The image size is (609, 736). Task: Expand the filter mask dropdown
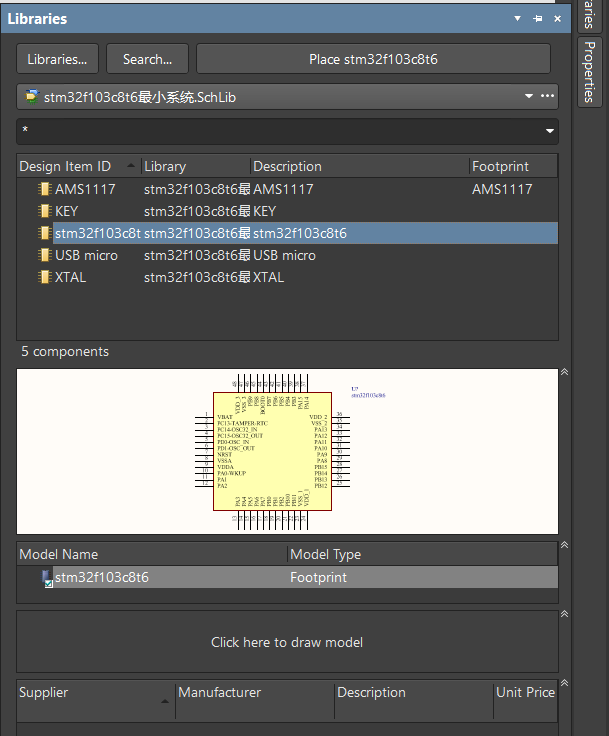pos(550,131)
